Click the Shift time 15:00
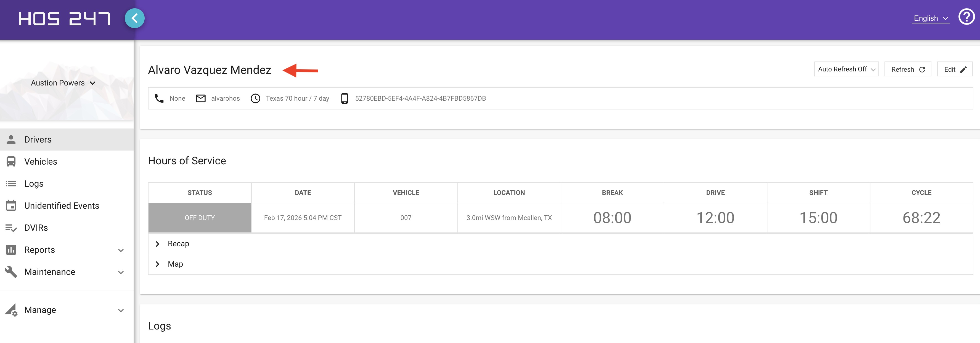Viewport: 980px width, 343px height. [818, 218]
